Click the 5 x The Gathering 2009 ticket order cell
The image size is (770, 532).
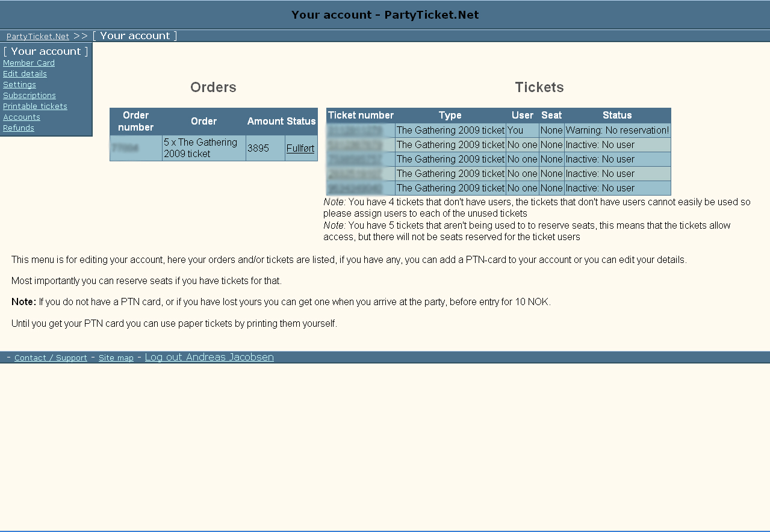pos(204,148)
